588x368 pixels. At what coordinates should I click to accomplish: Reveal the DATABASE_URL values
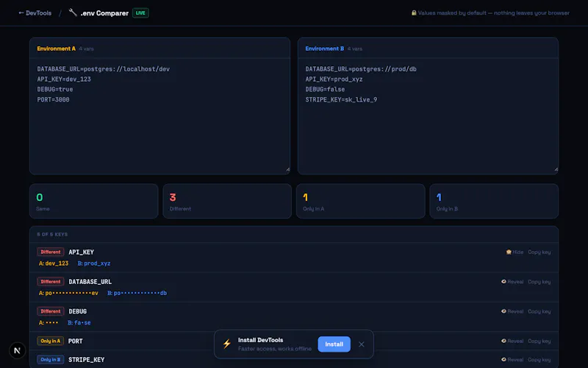tap(512, 282)
